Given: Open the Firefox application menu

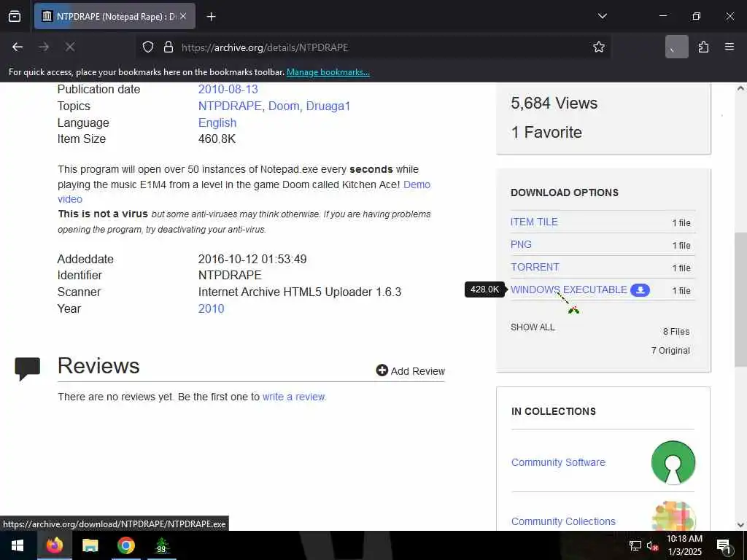Looking at the screenshot, I should (729, 47).
